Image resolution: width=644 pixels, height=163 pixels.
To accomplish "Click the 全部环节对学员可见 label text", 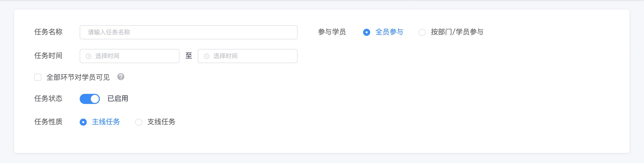I will [x=78, y=77].
